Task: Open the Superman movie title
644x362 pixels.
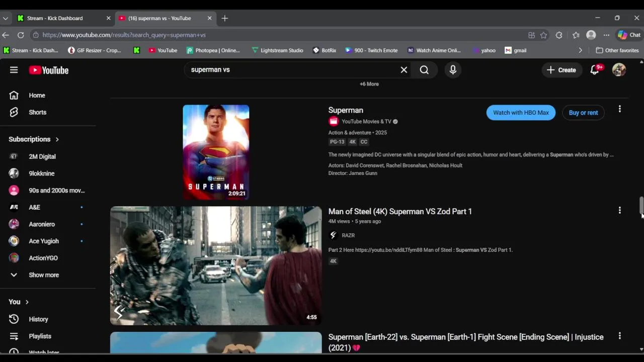Action: (x=346, y=110)
